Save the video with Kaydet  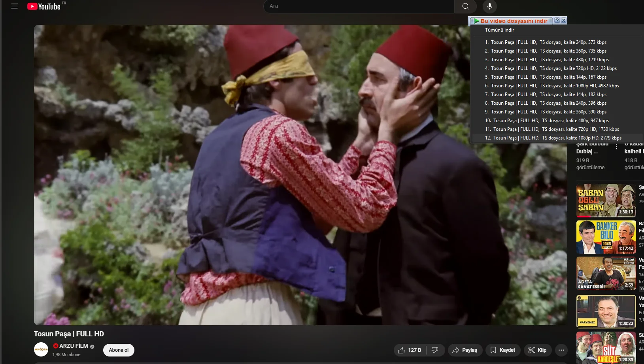(x=503, y=350)
